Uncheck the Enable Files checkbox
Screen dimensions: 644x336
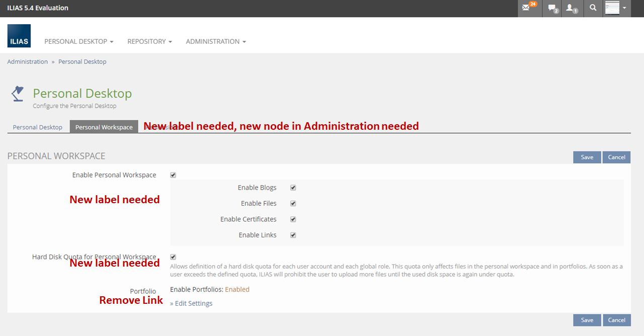coord(293,204)
